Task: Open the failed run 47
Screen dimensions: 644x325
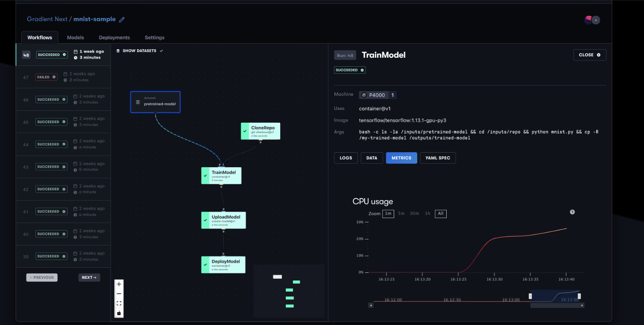Action: 63,77
